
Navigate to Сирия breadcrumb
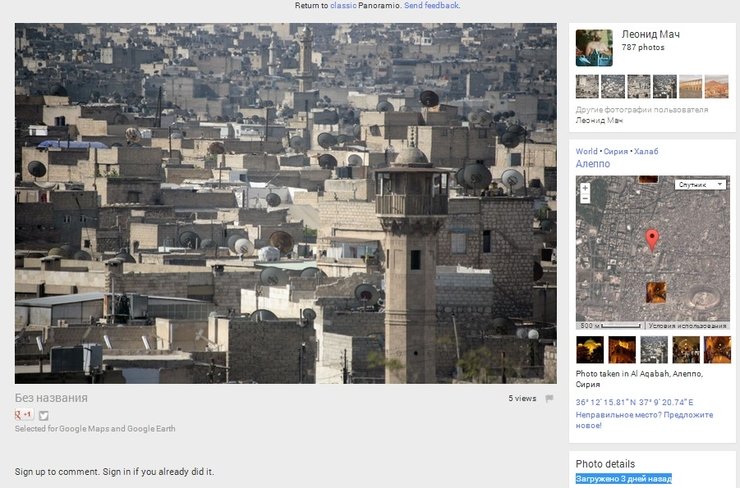coord(615,151)
